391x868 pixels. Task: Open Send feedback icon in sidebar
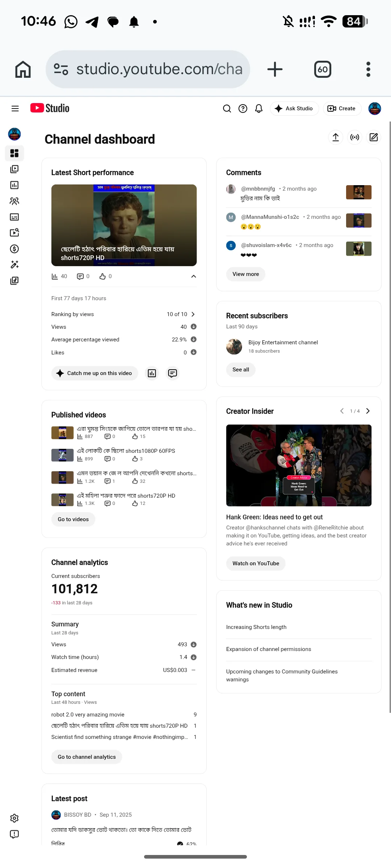click(14, 834)
